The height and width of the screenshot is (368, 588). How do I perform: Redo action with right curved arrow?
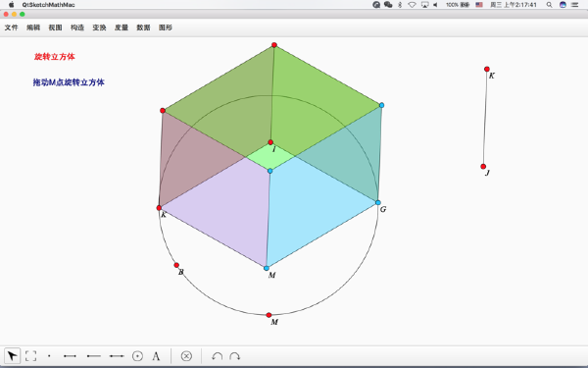pyautogui.click(x=235, y=356)
